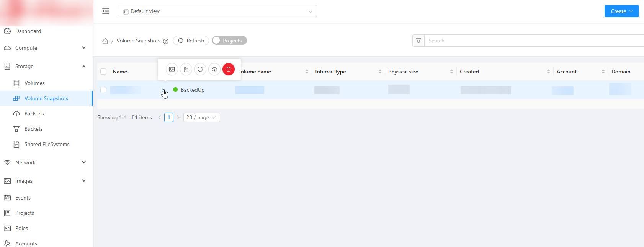This screenshot has height=247, width=644.
Task: Toggle the Projects switch
Action: (x=229, y=41)
